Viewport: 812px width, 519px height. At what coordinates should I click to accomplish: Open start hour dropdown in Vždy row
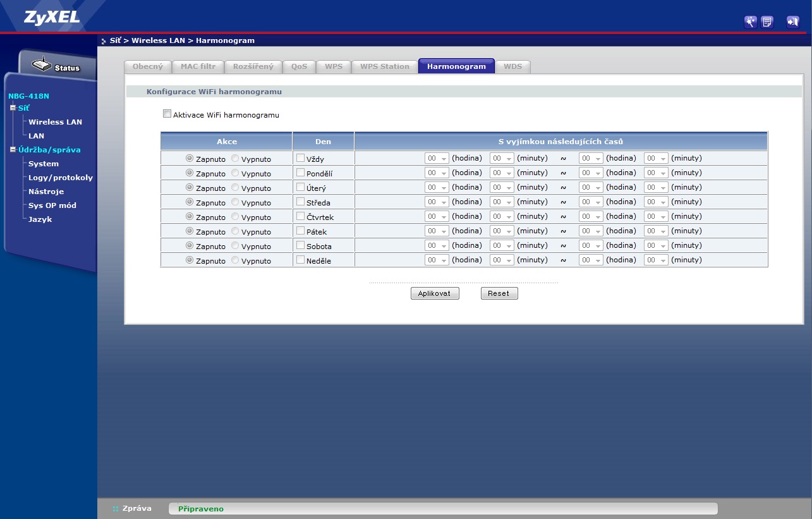tap(437, 159)
